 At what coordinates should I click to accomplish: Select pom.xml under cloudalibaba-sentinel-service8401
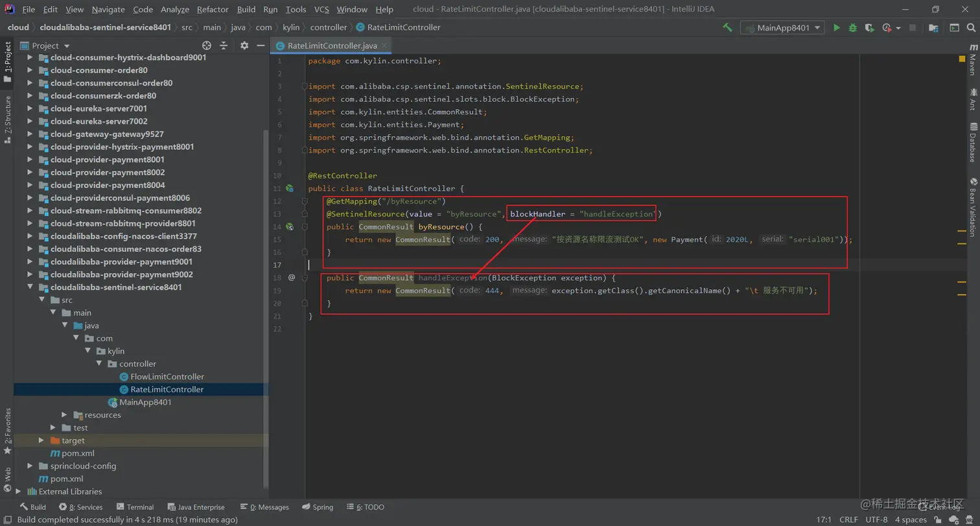point(72,453)
